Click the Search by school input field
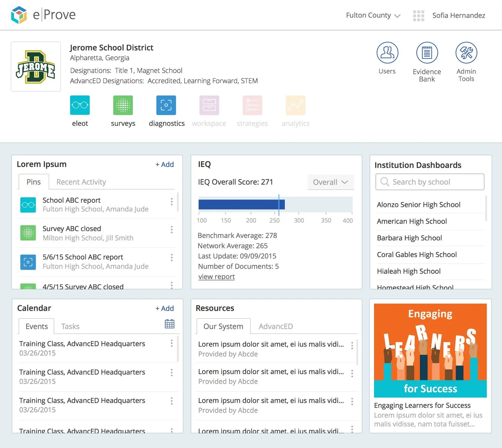 point(429,182)
